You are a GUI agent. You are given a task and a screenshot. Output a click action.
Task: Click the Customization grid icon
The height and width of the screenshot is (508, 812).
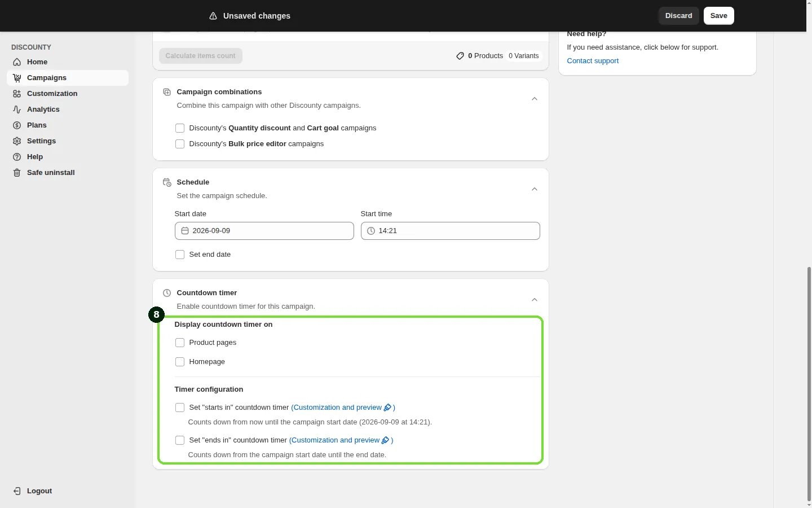(17, 94)
